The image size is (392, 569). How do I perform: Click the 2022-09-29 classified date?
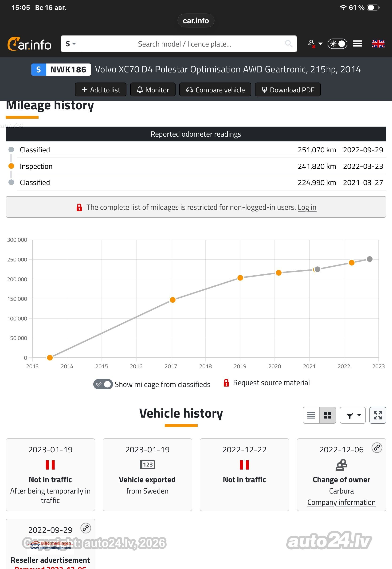pyautogui.click(x=363, y=150)
